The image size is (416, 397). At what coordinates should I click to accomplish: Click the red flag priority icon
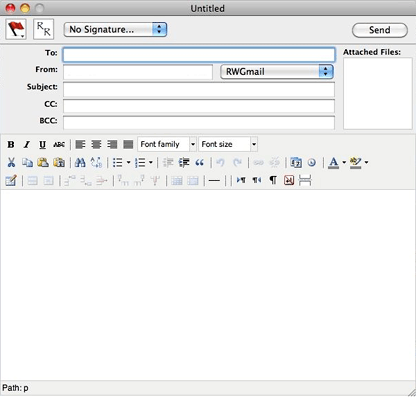tap(16, 29)
